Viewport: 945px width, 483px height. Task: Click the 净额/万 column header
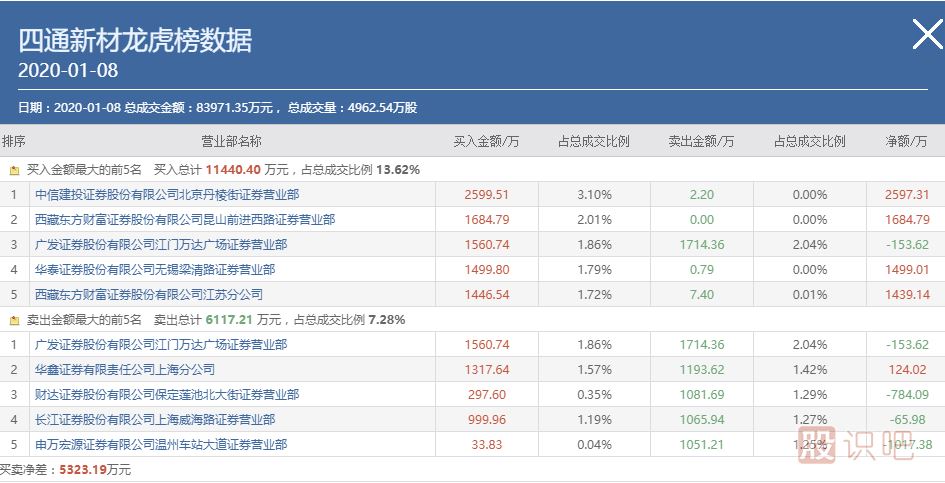point(907,142)
